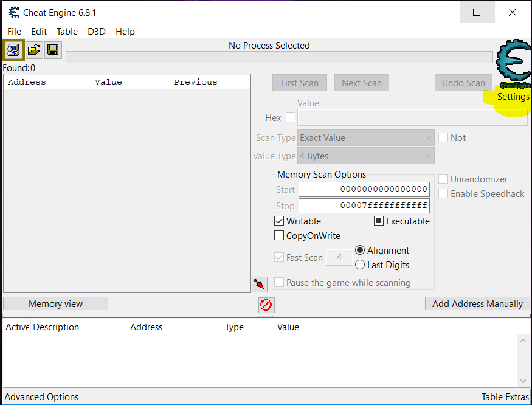Image resolution: width=532 pixels, height=405 pixels.
Task: Click the Address column header in results
Action: click(47, 82)
